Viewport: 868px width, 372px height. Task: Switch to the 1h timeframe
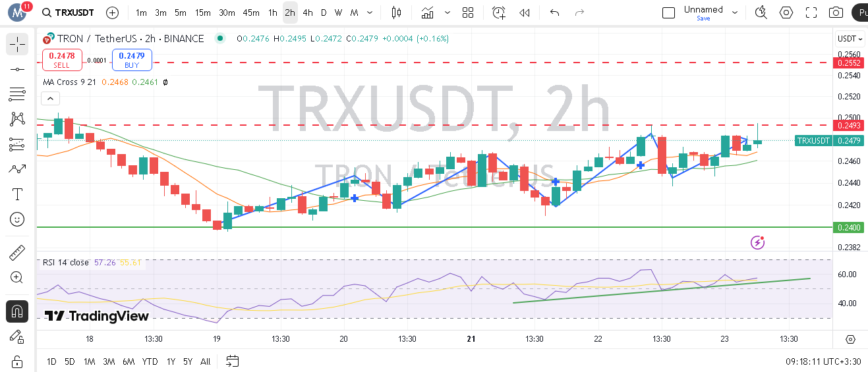click(272, 13)
